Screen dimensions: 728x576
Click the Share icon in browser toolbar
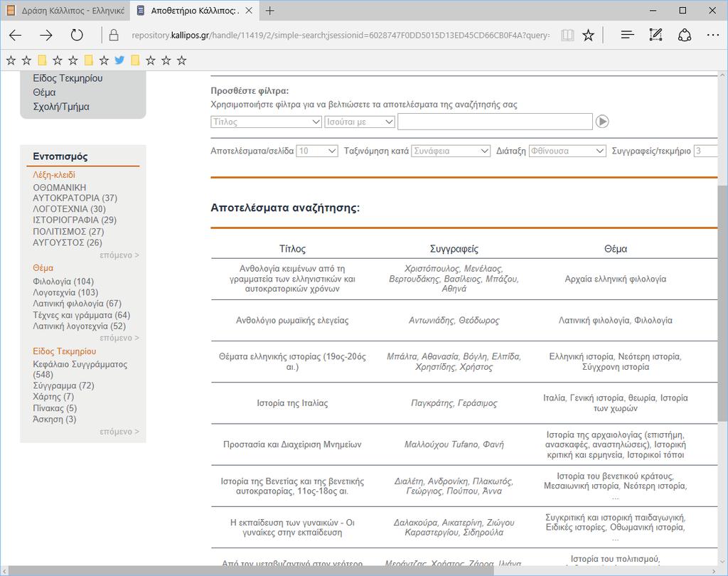click(x=685, y=36)
